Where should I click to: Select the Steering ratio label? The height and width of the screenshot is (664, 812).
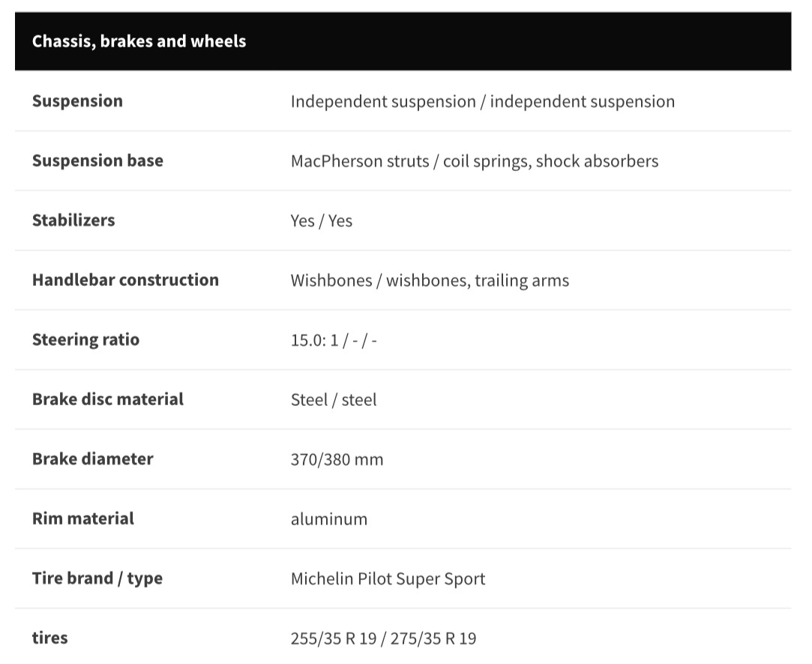coord(85,340)
